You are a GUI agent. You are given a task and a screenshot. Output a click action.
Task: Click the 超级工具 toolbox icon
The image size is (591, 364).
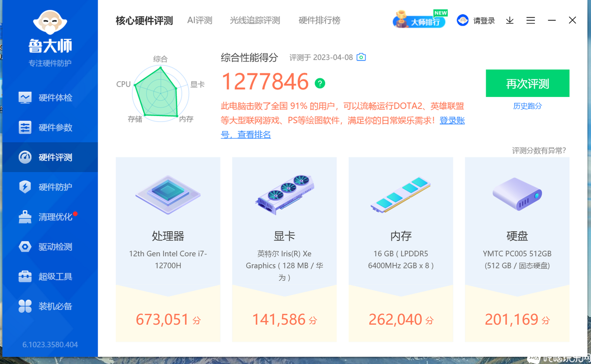pyautogui.click(x=25, y=276)
